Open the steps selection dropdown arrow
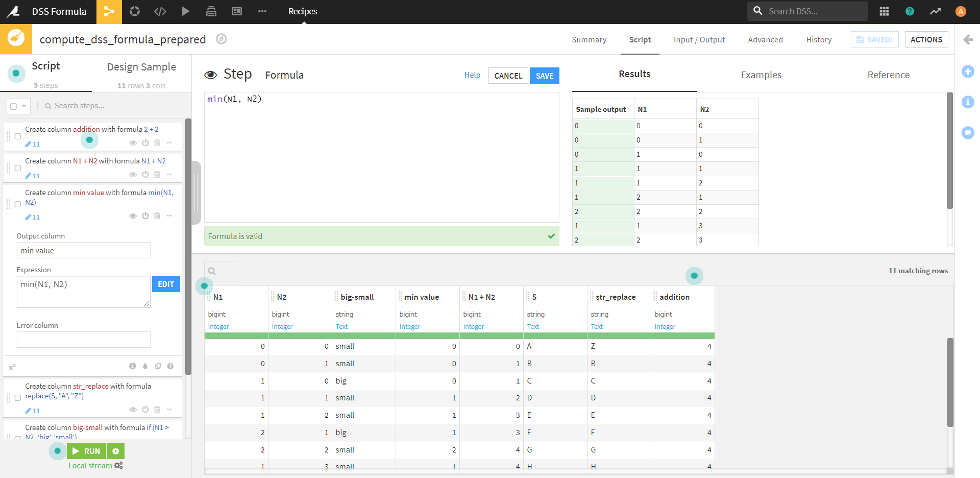The height and width of the screenshot is (478, 980). tap(23, 106)
